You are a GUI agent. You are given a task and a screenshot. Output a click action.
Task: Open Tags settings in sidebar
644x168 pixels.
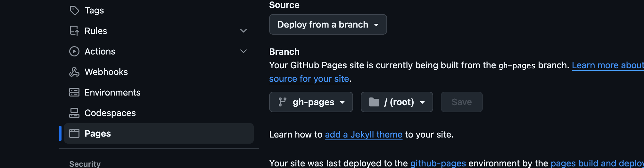159,10
